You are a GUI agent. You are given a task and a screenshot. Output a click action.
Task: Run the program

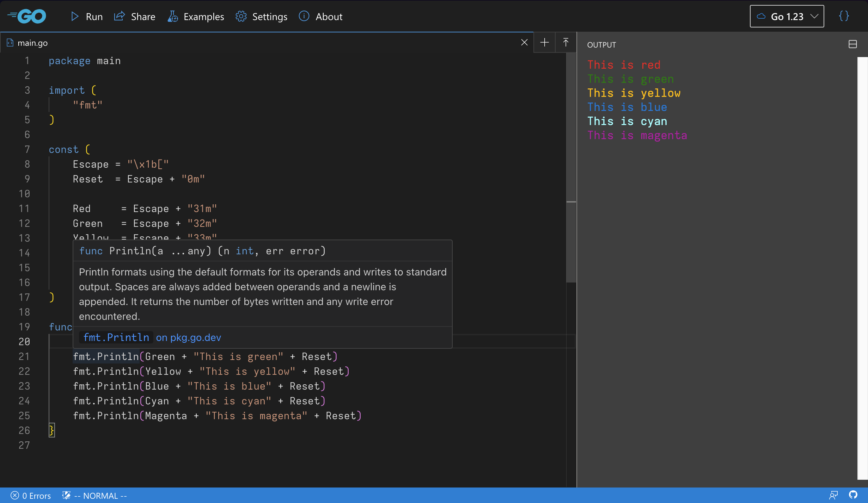(87, 17)
